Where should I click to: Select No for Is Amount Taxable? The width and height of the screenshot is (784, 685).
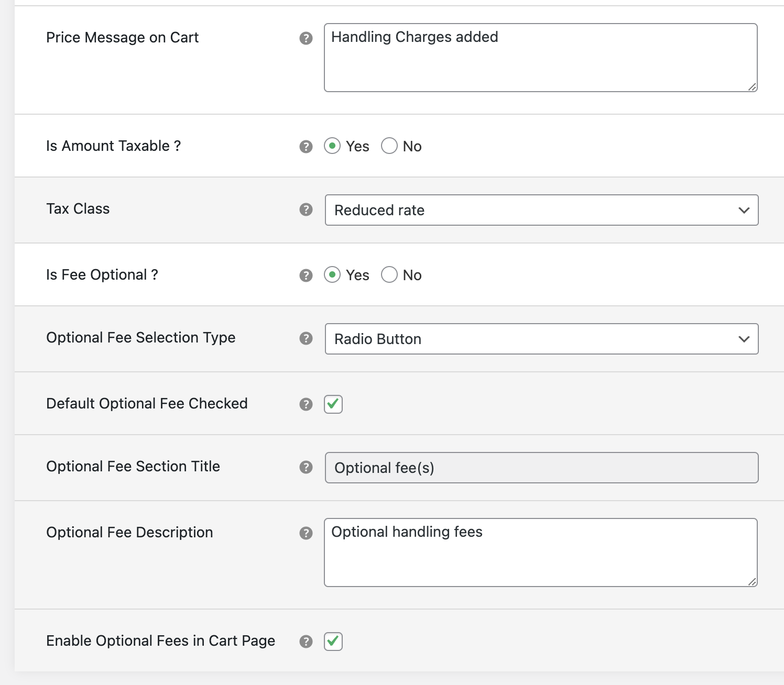click(389, 146)
